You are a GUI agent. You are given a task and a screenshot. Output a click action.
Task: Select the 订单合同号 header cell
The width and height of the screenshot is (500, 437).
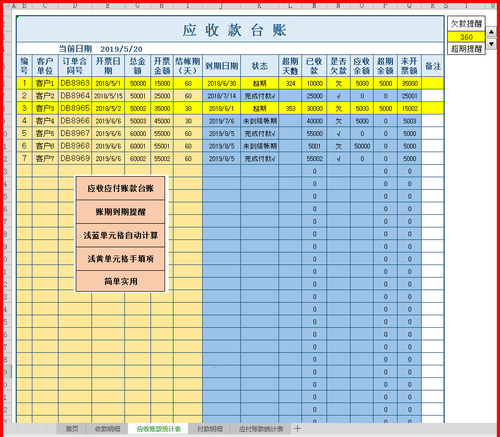75,66
